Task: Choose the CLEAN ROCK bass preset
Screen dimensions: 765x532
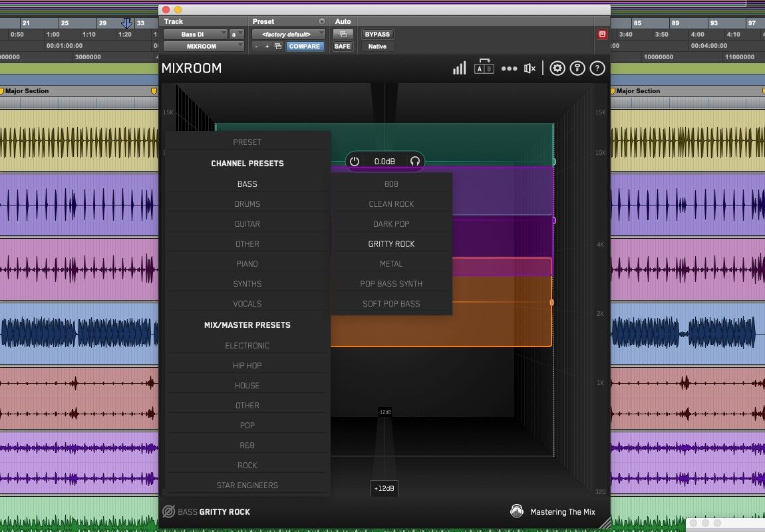Action: coord(391,204)
